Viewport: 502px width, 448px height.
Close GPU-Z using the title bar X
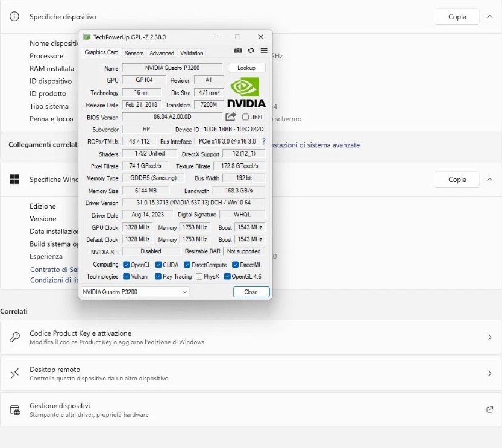coord(260,37)
